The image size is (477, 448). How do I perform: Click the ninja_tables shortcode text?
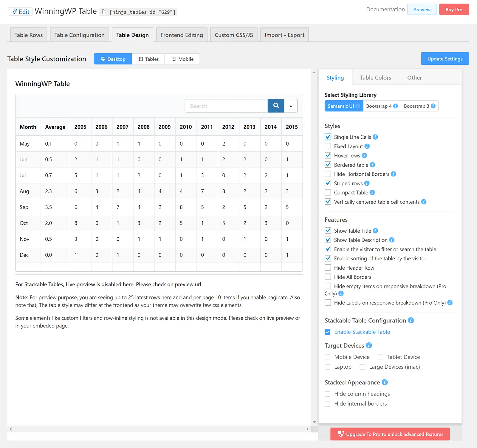(x=143, y=12)
